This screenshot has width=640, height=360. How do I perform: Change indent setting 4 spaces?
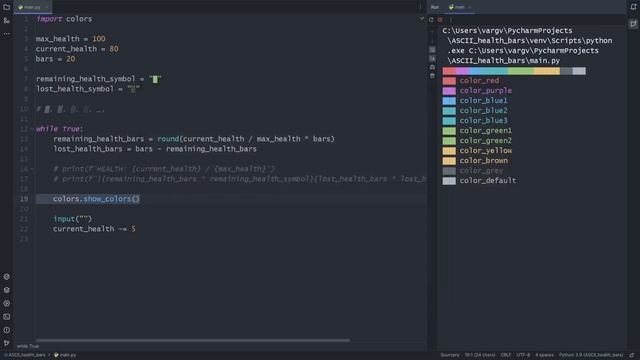(544, 355)
